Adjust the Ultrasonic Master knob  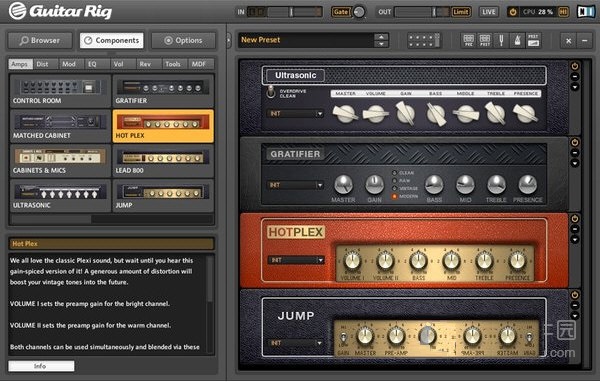[345, 113]
